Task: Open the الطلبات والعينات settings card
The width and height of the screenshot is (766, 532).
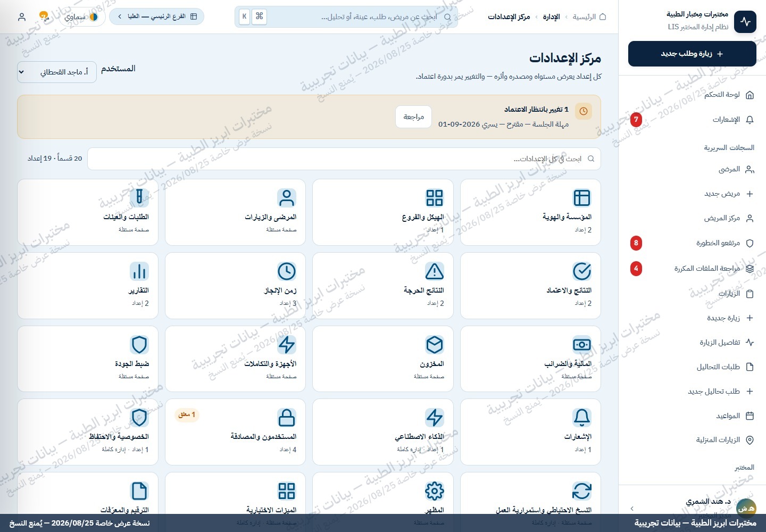Action: click(88, 212)
